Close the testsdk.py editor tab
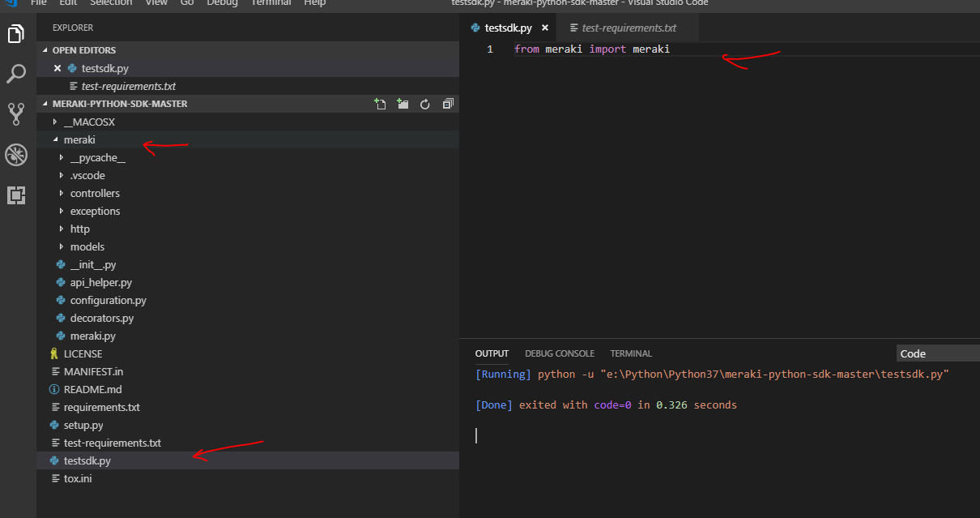The image size is (980, 518). 545,28
